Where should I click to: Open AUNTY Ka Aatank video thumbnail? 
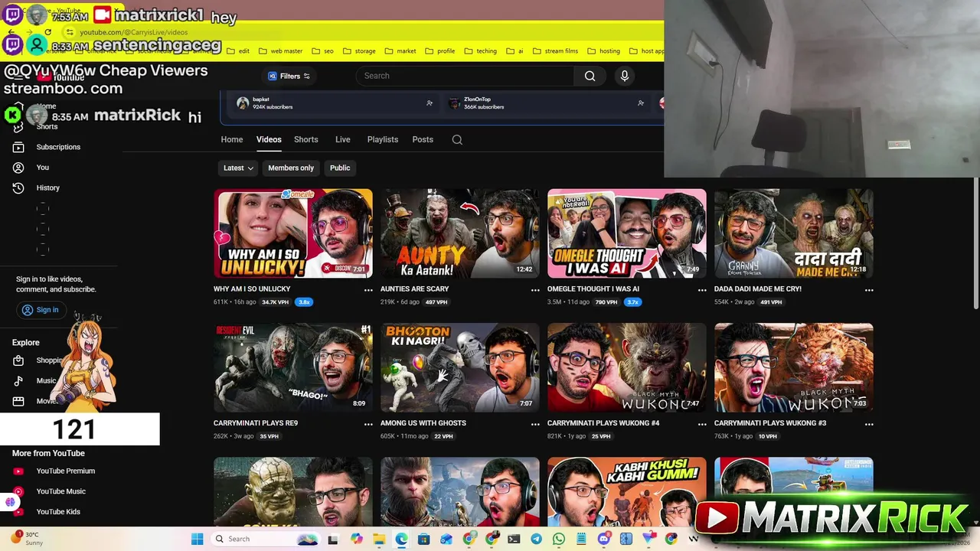click(x=460, y=233)
